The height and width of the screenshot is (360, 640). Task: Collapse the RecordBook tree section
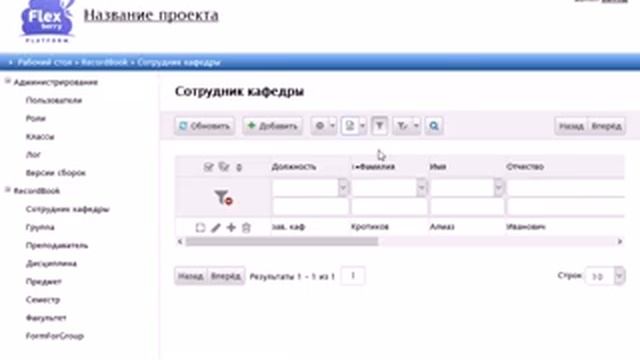8,190
